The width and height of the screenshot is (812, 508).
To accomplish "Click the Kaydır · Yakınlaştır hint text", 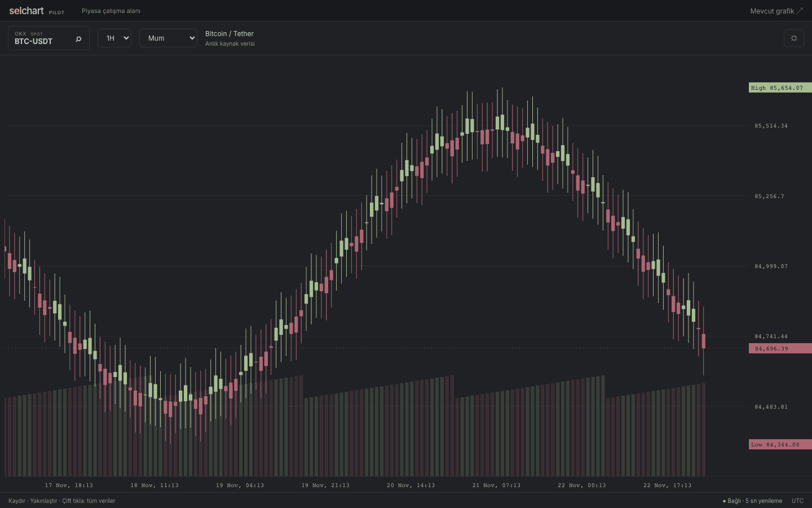I will (x=62, y=501).
